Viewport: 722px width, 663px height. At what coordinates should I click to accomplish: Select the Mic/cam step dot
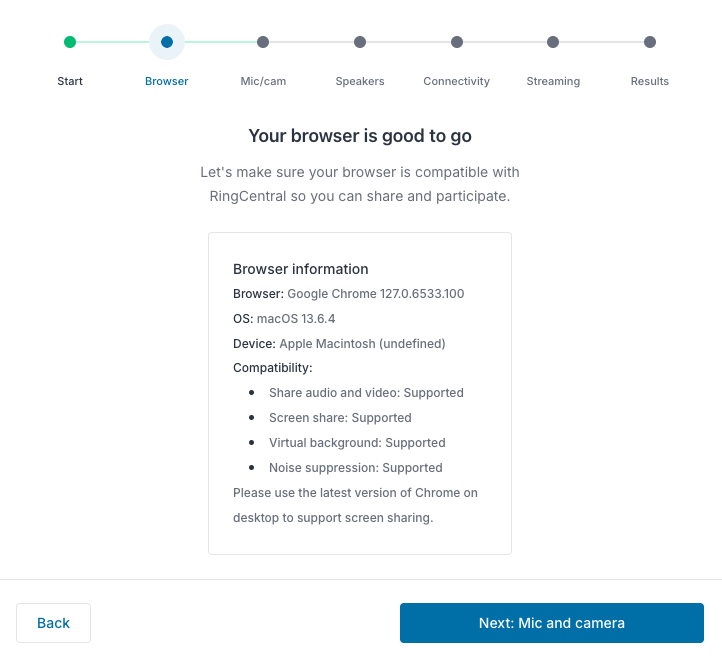263,42
